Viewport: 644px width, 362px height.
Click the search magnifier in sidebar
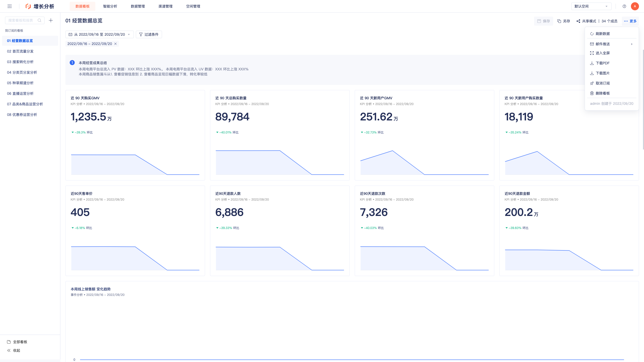(39, 20)
